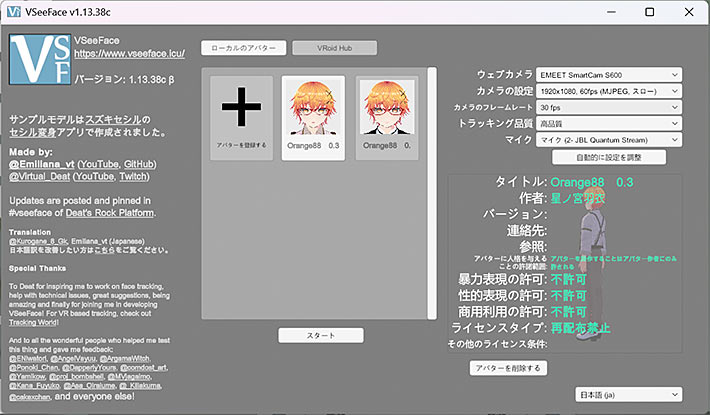Open the https://www.vseeface.icu/ link
Viewport: 710px width, 415px height.
tap(130, 53)
